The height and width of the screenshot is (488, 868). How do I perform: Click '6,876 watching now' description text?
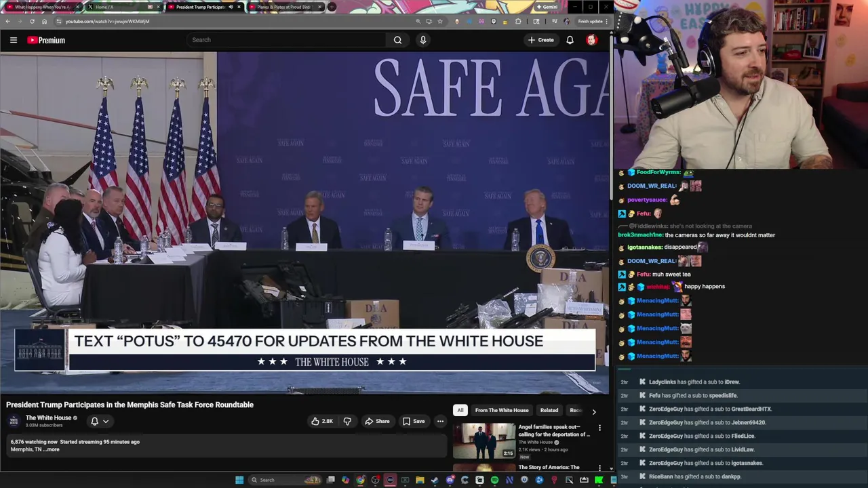(34, 442)
